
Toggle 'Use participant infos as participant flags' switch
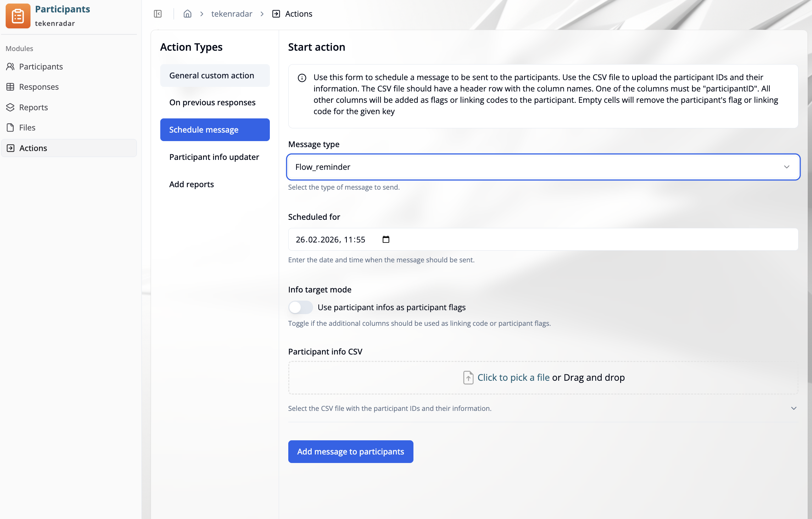coord(300,307)
